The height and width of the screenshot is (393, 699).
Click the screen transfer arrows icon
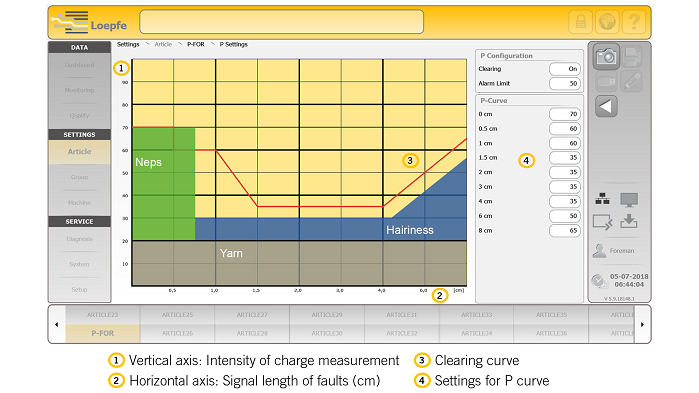[x=602, y=222]
